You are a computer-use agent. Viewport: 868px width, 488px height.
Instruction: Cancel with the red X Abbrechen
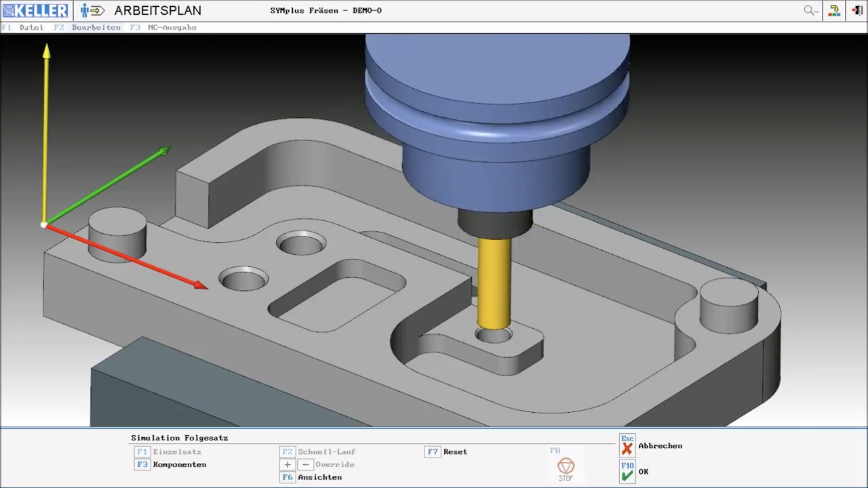627,446
